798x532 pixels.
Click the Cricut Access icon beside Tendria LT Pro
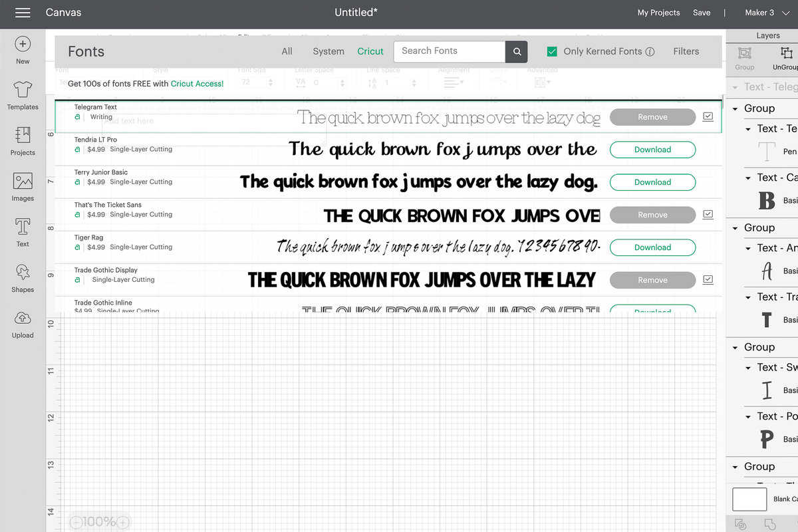(78, 150)
